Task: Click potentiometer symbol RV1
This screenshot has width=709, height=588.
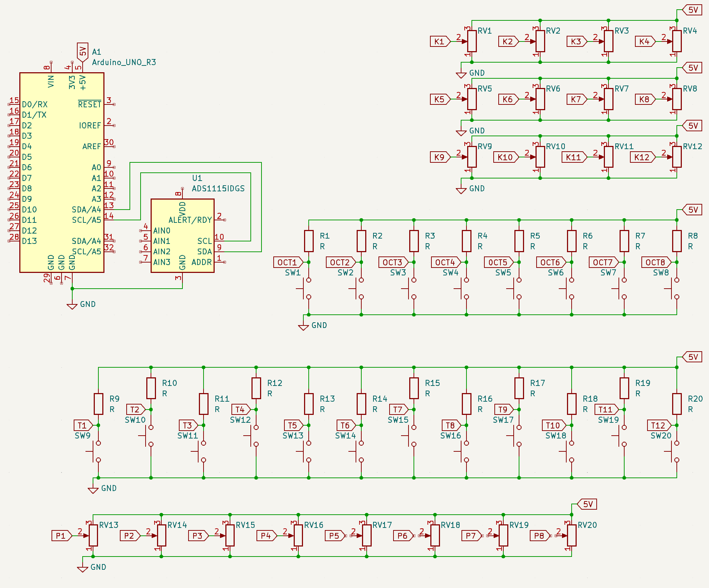Action: point(472,41)
